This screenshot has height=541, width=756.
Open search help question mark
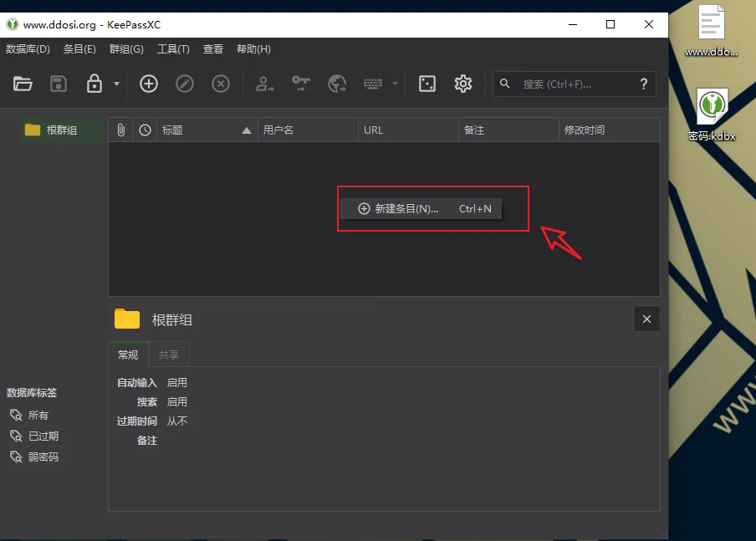click(x=644, y=84)
